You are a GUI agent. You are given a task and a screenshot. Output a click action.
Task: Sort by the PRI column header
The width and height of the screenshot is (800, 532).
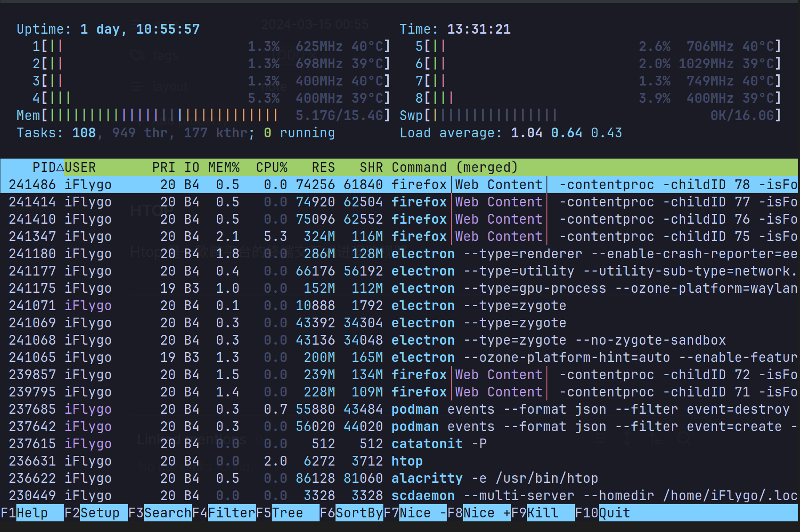tap(164, 167)
